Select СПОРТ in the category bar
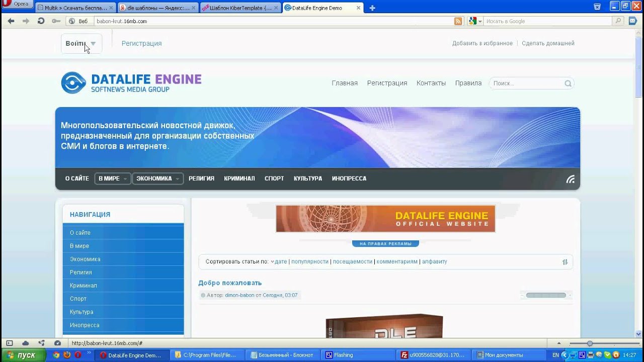 click(274, 178)
